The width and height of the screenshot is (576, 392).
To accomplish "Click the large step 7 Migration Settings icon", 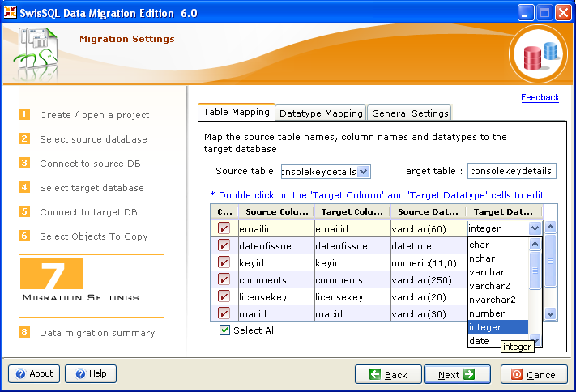I will tap(51, 274).
